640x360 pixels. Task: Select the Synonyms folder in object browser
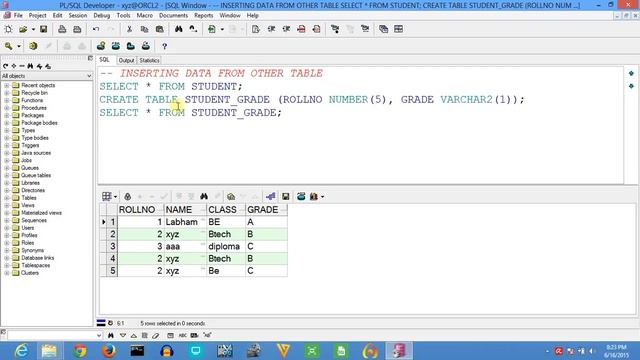(32, 250)
